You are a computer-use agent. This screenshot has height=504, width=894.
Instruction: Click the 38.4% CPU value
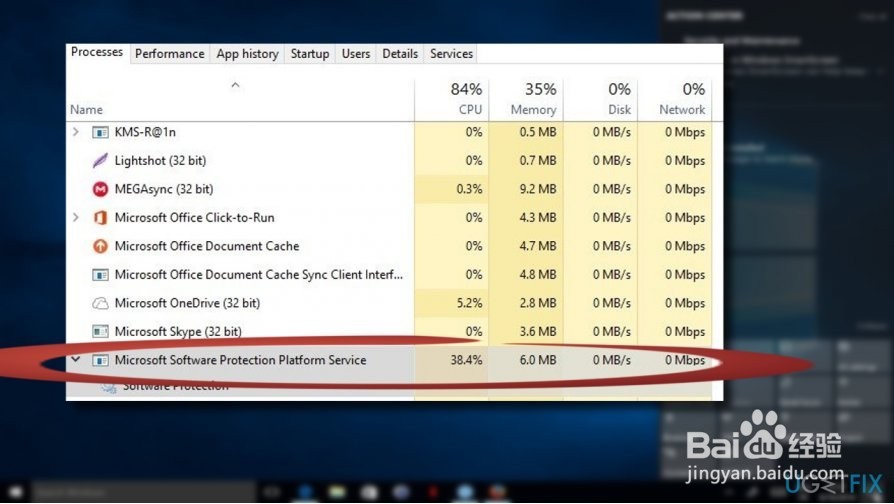coord(466,360)
